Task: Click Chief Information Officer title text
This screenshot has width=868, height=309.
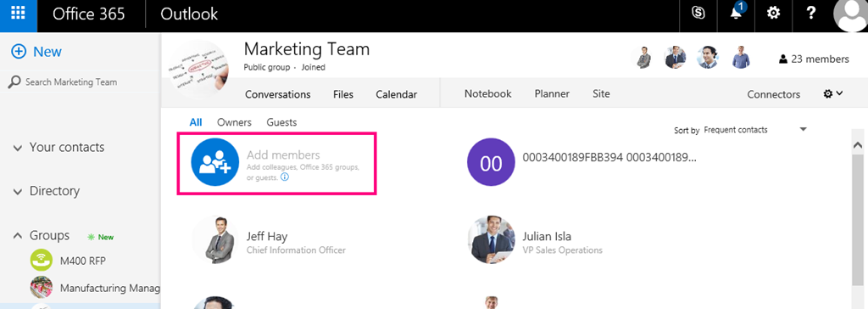Action: (x=296, y=250)
